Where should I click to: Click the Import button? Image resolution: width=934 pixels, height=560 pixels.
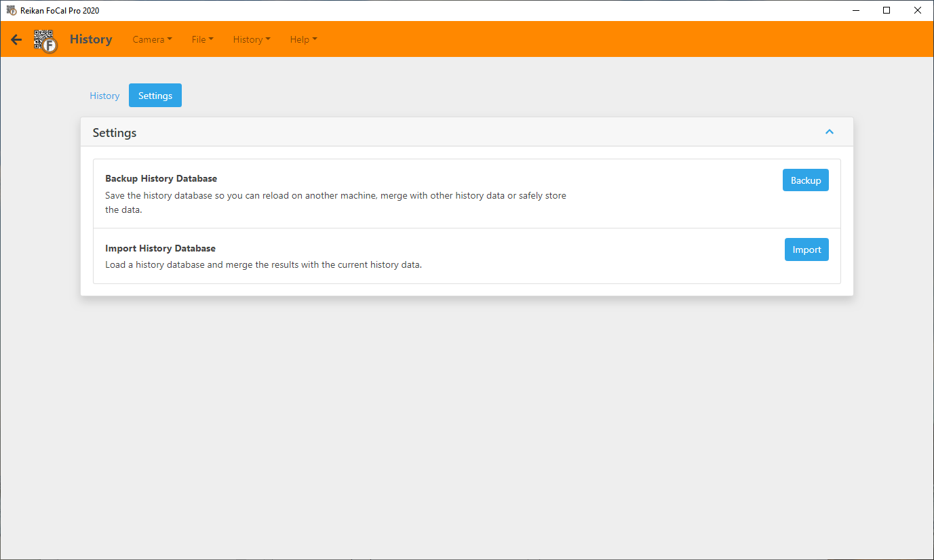click(806, 249)
